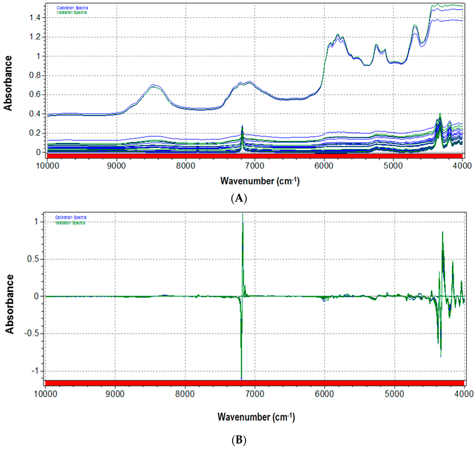Click the broad 8500 peak in chart A
Viewport: 476px width, 450px height.
[153, 85]
